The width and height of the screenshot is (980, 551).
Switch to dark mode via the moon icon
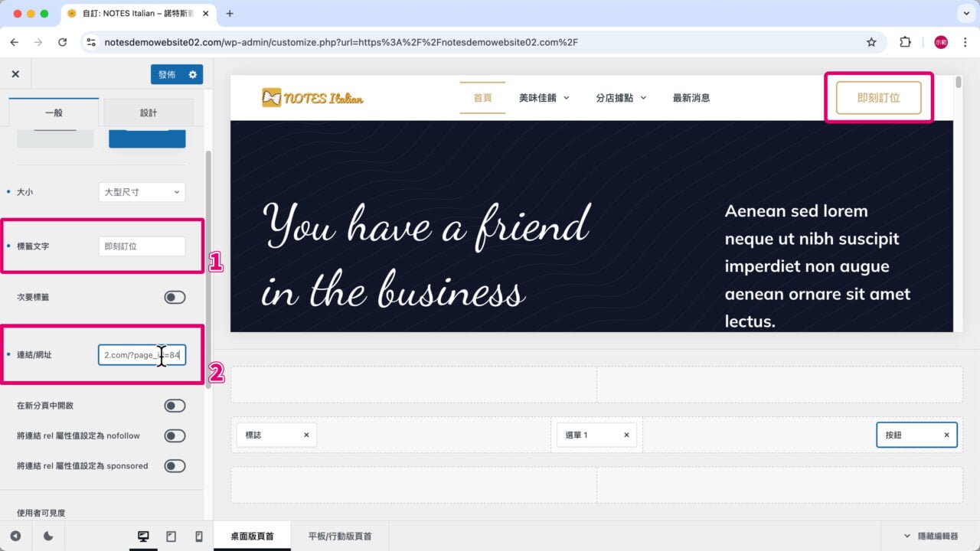click(47, 536)
